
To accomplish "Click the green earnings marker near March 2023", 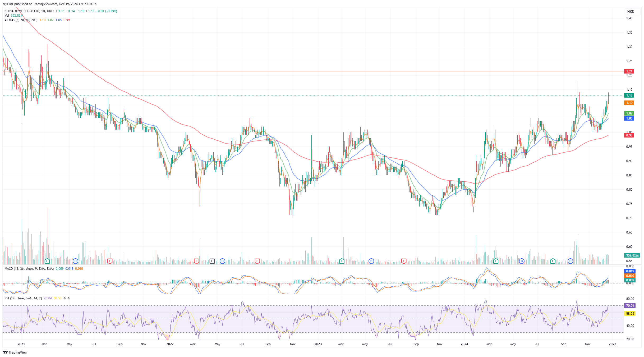I will tap(342, 261).
